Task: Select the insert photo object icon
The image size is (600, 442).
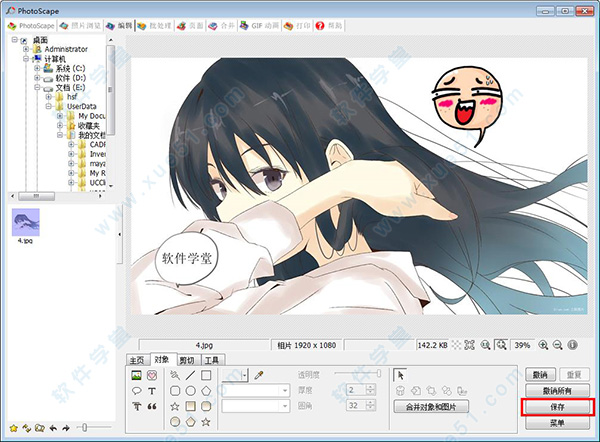Action: tap(136, 375)
